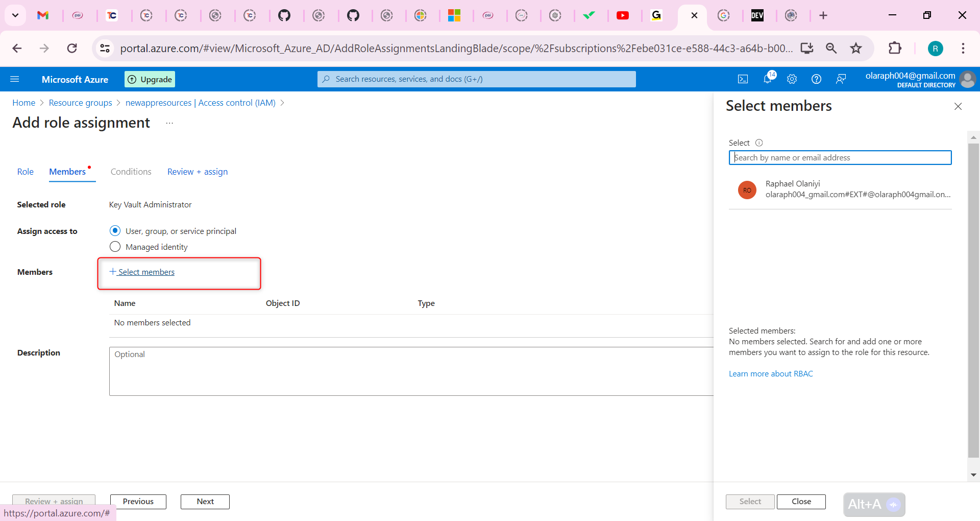The width and height of the screenshot is (980, 521).
Task: Select the User, group, or service principal radio
Action: click(x=115, y=230)
